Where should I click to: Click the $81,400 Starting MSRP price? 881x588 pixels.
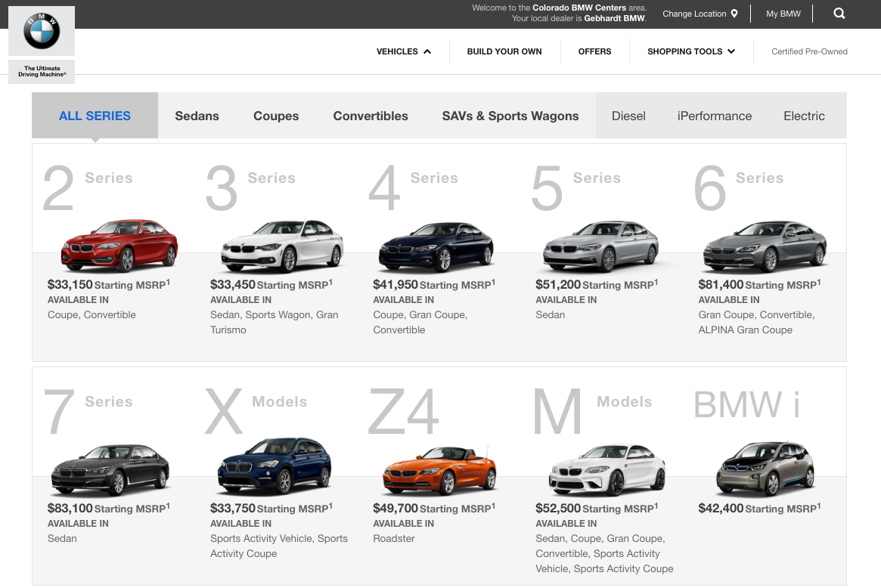760,285
